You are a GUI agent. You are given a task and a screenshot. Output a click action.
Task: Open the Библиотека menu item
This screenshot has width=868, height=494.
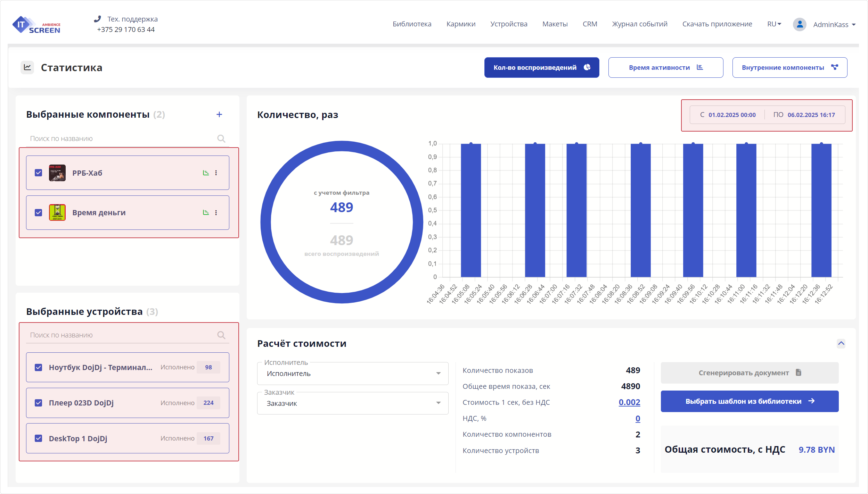click(412, 24)
